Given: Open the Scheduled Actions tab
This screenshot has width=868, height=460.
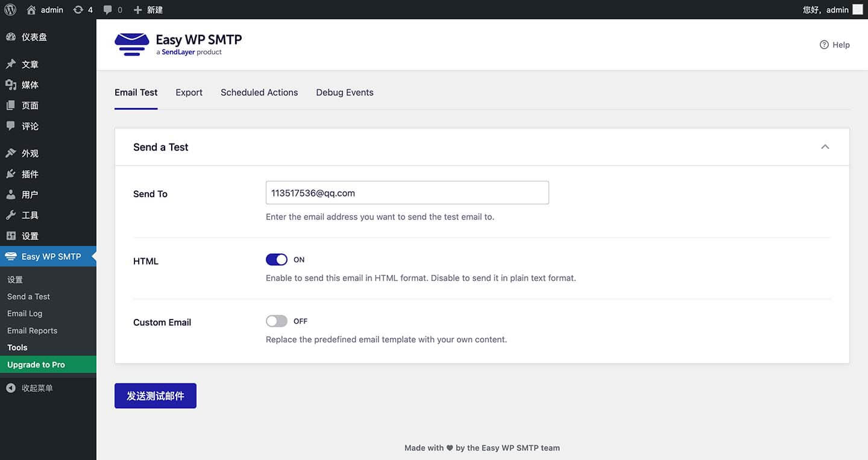Looking at the screenshot, I should (259, 92).
